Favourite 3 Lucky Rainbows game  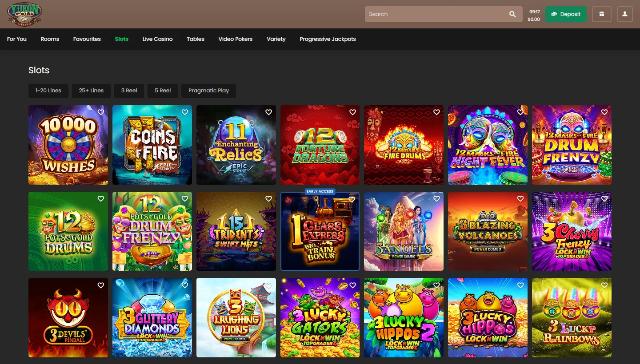[x=604, y=285]
